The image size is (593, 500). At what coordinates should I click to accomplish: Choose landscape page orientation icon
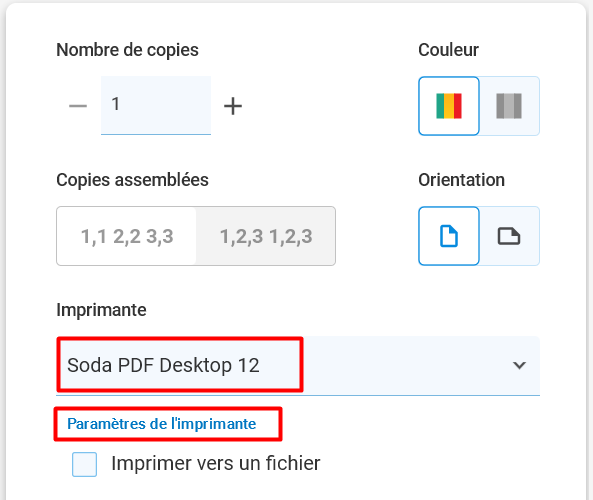(509, 236)
